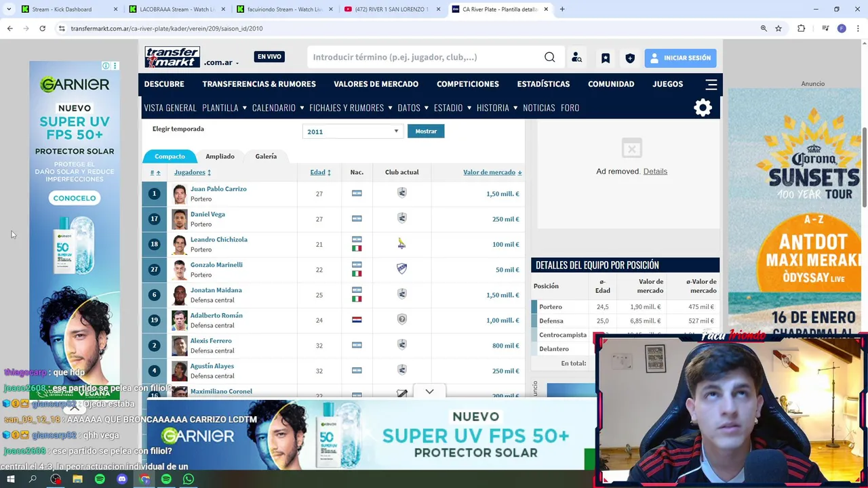Switch to Stream - Kick Dashboard browser tab
Image resolution: width=868 pixels, height=488 pixels.
coord(69,9)
